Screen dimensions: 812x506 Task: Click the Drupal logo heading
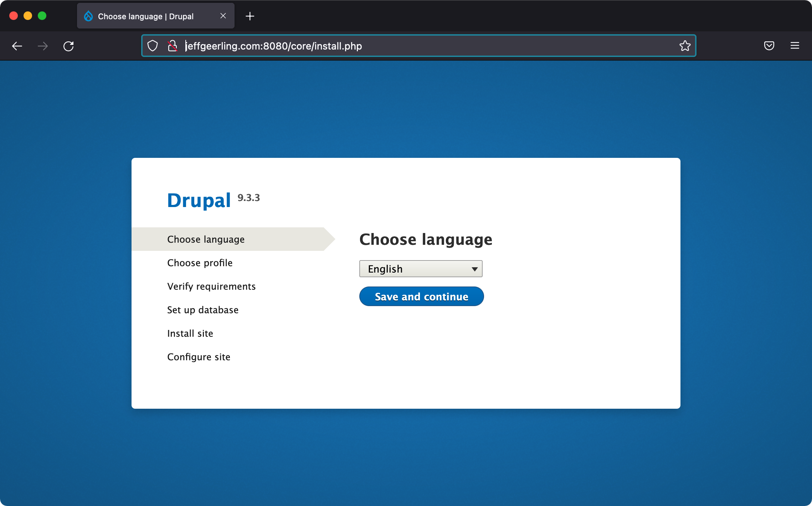[x=199, y=200]
